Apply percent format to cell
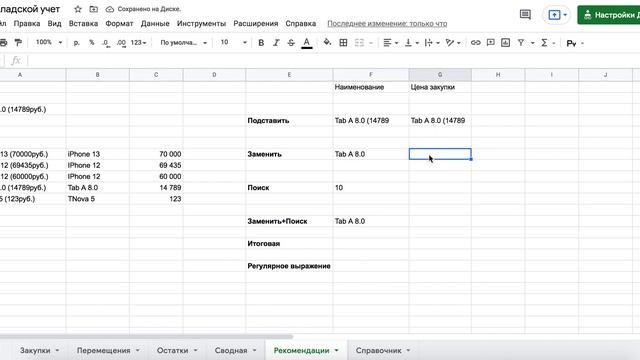The image size is (640, 360). (x=91, y=42)
